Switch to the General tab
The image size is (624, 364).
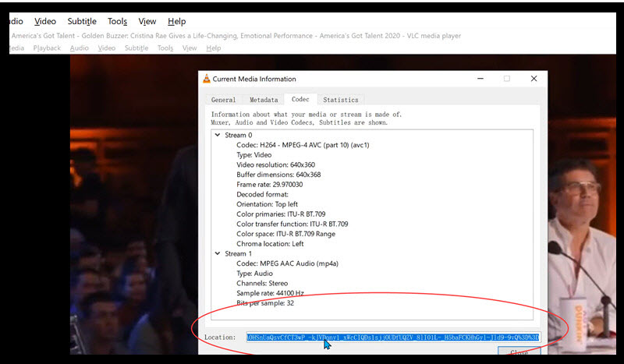point(223,100)
